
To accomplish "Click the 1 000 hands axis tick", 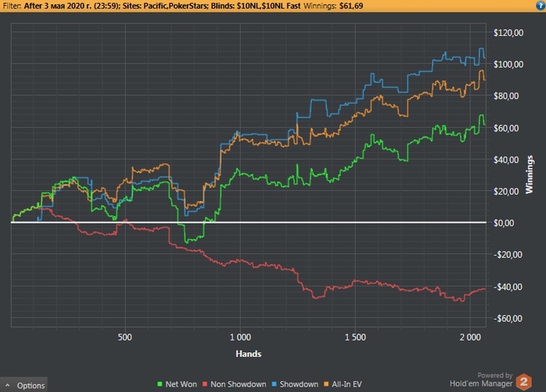I will pos(240,337).
